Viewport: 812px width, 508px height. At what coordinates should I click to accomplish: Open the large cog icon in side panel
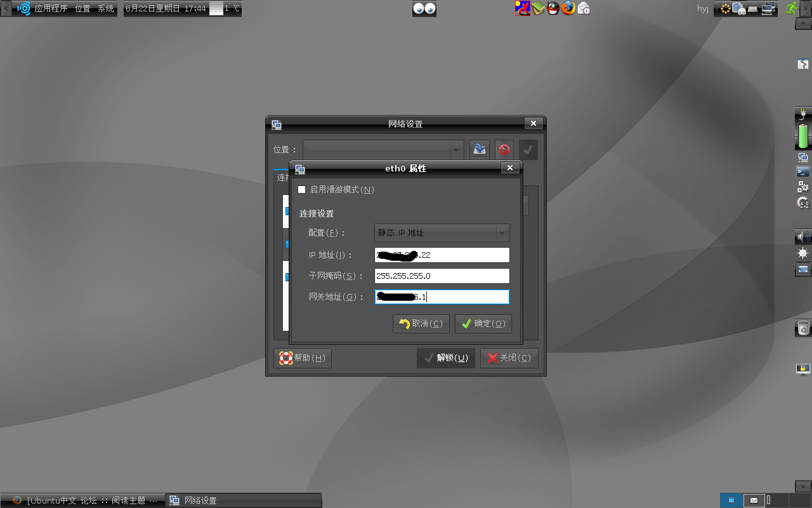[803, 203]
